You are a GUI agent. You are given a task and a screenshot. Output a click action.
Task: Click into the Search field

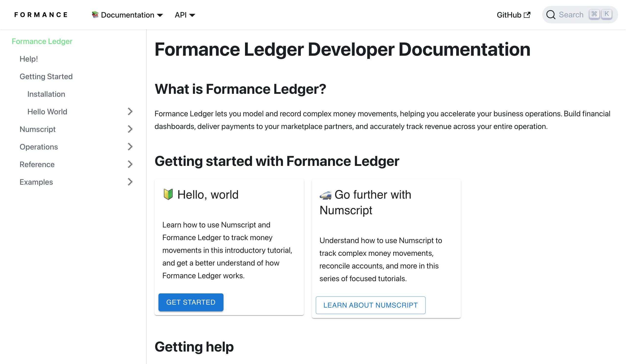pyautogui.click(x=580, y=15)
